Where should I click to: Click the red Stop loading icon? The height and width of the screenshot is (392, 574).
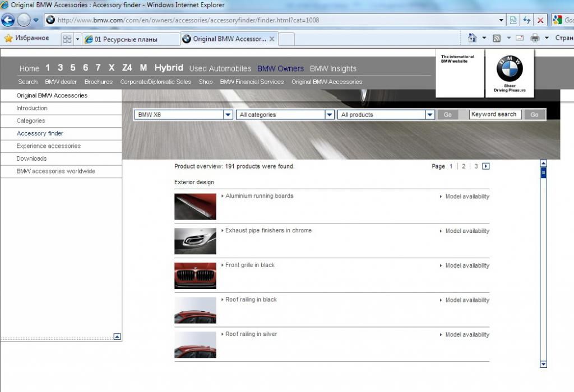[540, 20]
